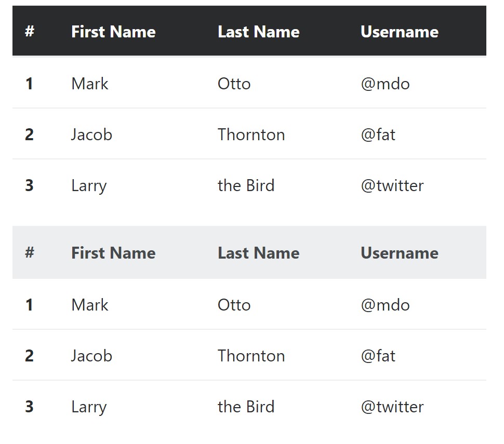Image resolution: width=504 pixels, height=444 pixels.
Task: Click the light header's Username column
Action: [x=400, y=253]
